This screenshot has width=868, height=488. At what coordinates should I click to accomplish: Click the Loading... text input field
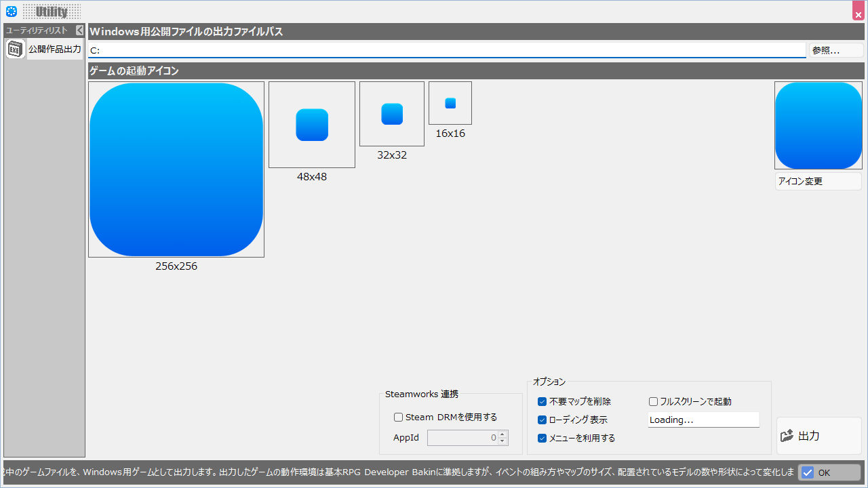(x=703, y=420)
